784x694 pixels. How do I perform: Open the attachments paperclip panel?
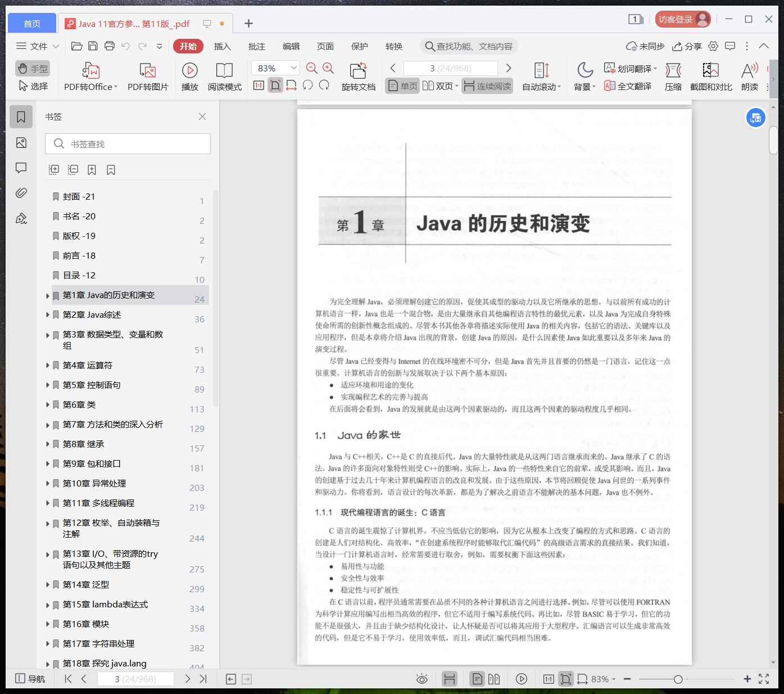click(21, 193)
